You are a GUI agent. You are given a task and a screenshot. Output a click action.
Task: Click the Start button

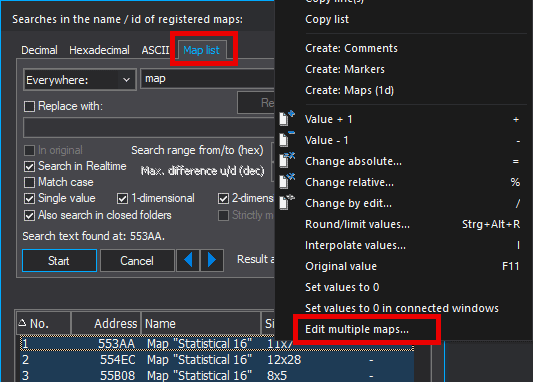pos(59,261)
